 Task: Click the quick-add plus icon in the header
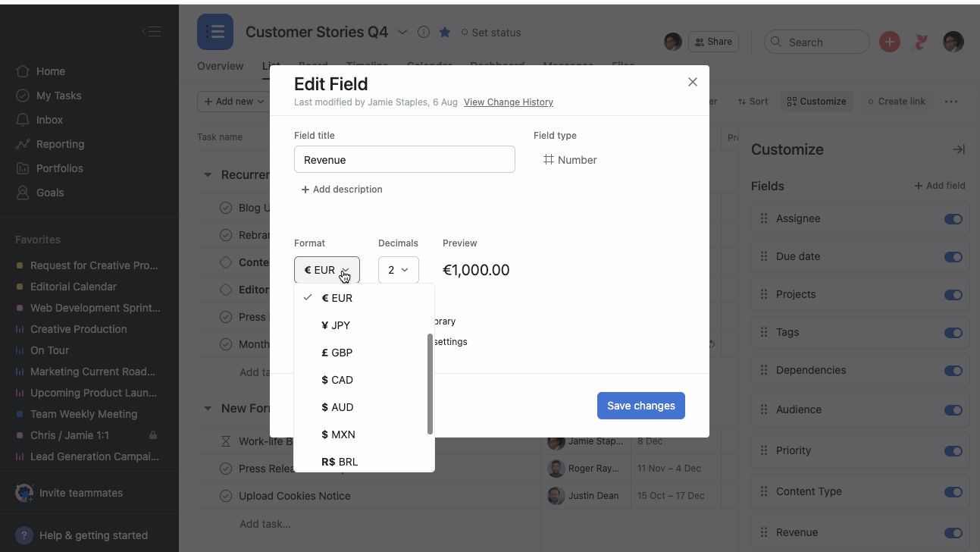889,42
